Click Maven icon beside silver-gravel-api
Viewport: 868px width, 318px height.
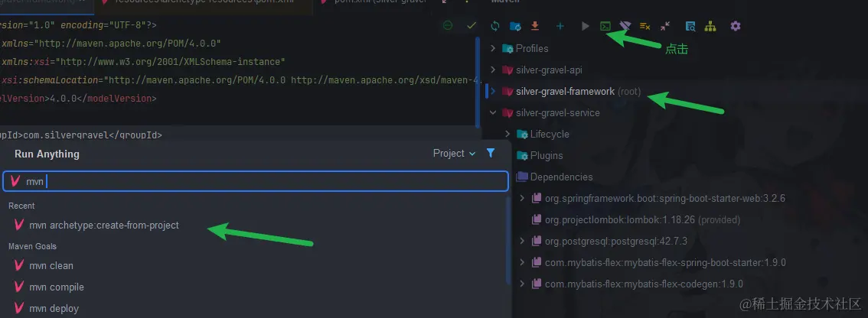(507, 70)
